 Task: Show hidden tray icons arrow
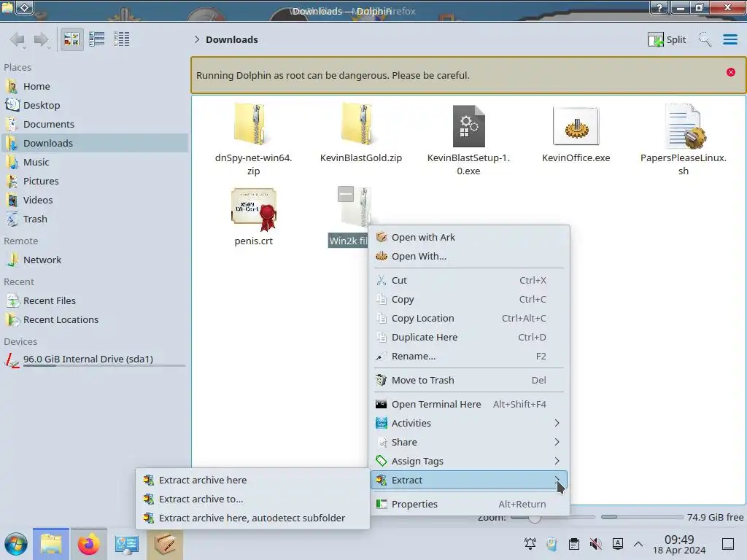coord(638,544)
